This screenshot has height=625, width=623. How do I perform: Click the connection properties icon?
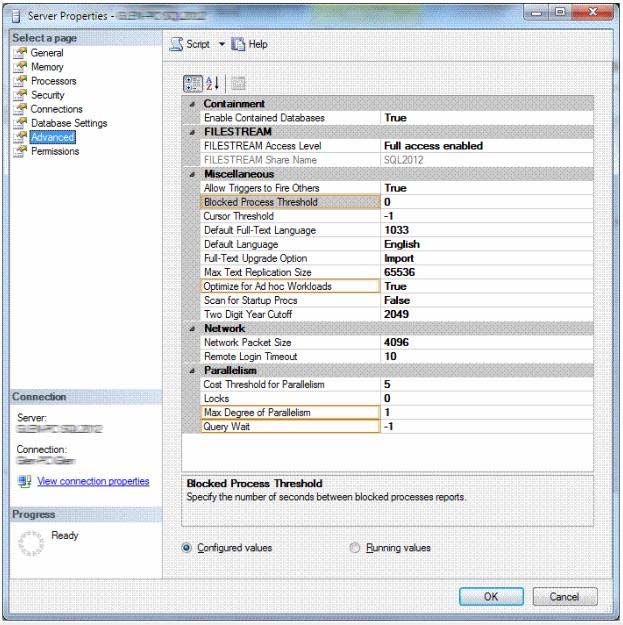[25, 481]
